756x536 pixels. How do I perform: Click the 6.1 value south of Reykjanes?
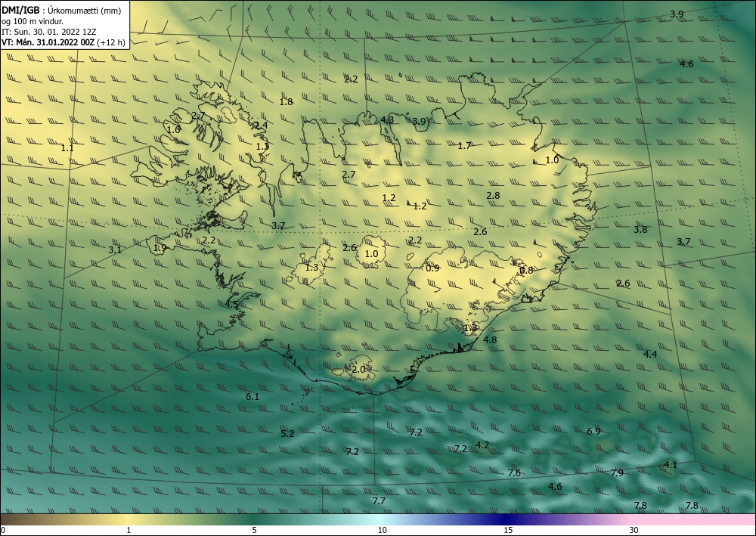point(253,397)
